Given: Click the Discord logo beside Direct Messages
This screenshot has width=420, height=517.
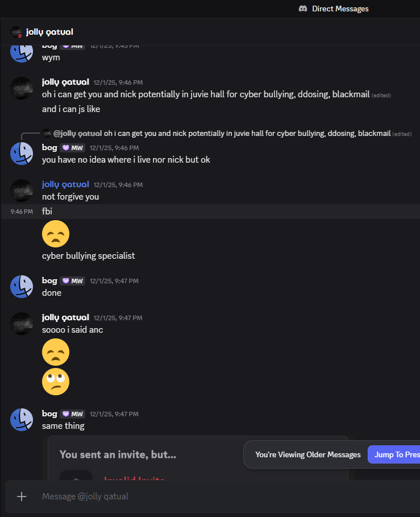Looking at the screenshot, I should click(303, 9).
